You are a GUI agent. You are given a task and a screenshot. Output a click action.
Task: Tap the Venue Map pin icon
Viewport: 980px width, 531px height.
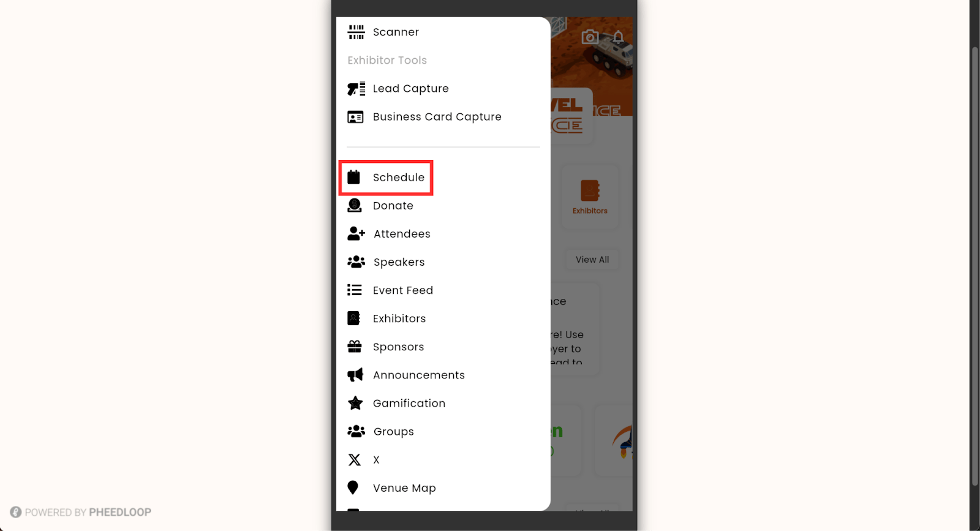pos(353,488)
